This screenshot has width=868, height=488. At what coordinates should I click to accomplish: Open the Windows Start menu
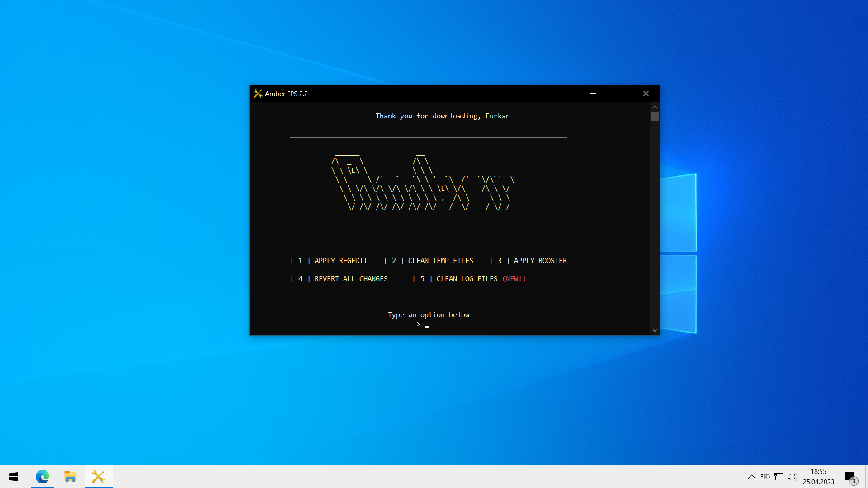tap(14, 477)
